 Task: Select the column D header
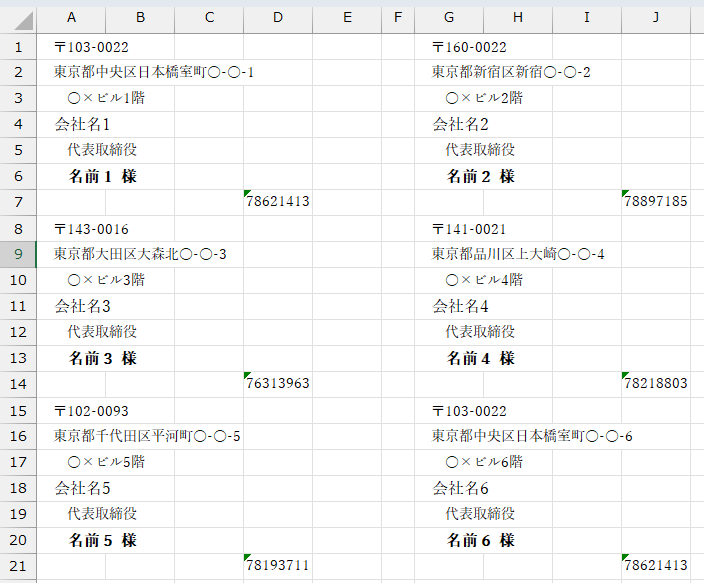[277, 18]
